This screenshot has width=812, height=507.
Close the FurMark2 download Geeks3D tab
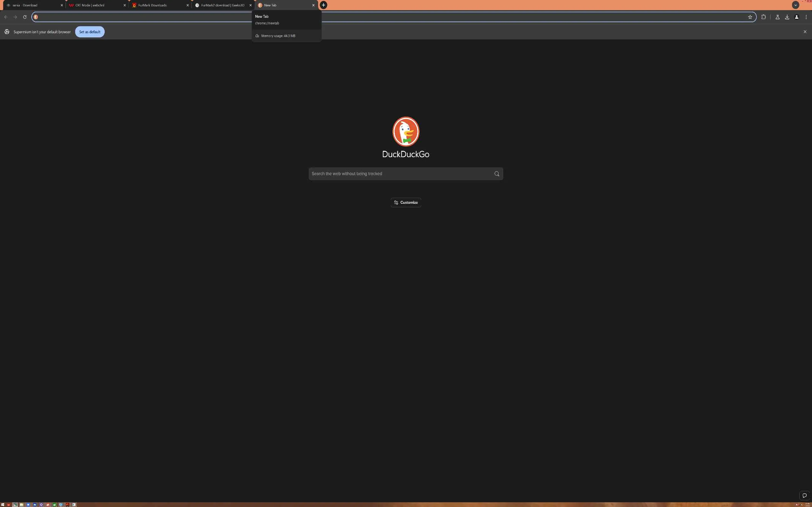(x=250, y=5)
